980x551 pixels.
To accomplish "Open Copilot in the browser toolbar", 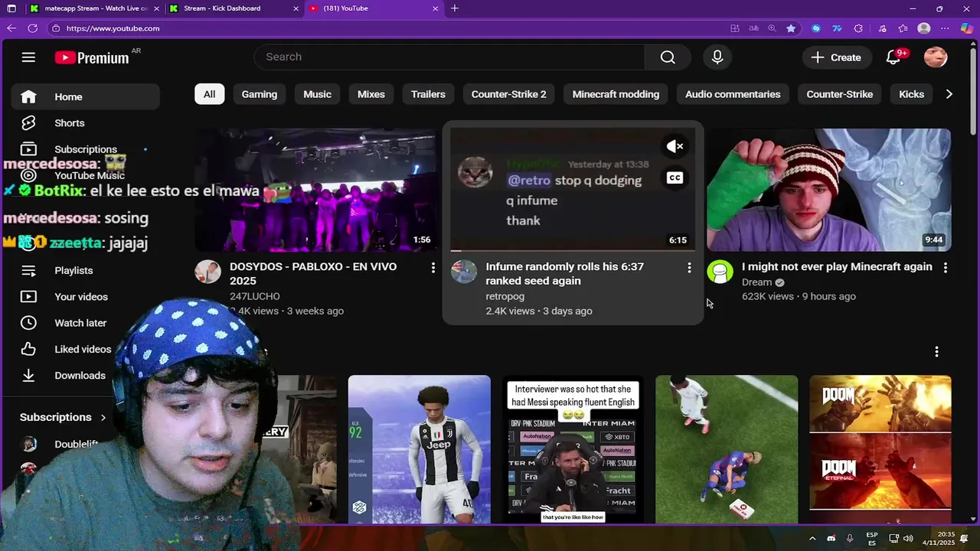I will pos(967,28).
